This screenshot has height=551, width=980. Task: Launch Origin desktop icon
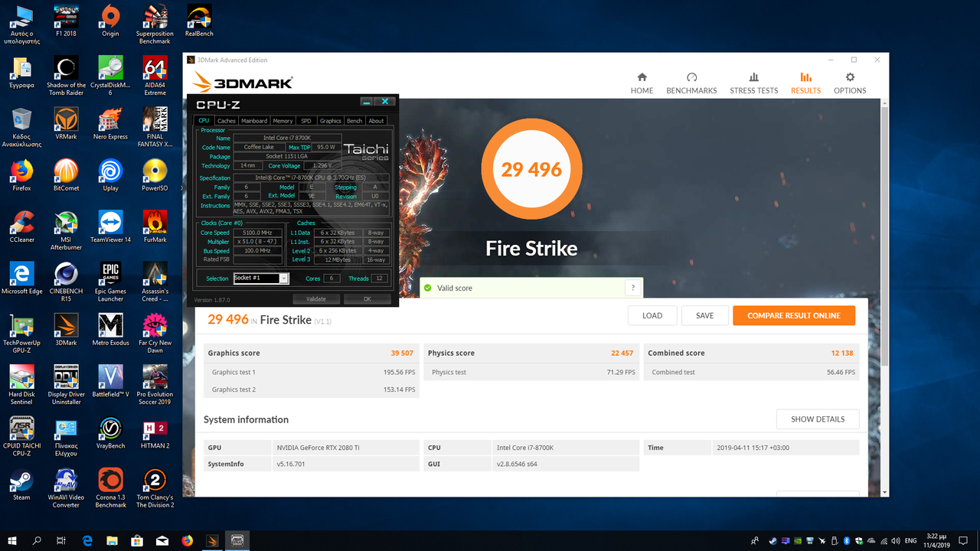(110, 21)
